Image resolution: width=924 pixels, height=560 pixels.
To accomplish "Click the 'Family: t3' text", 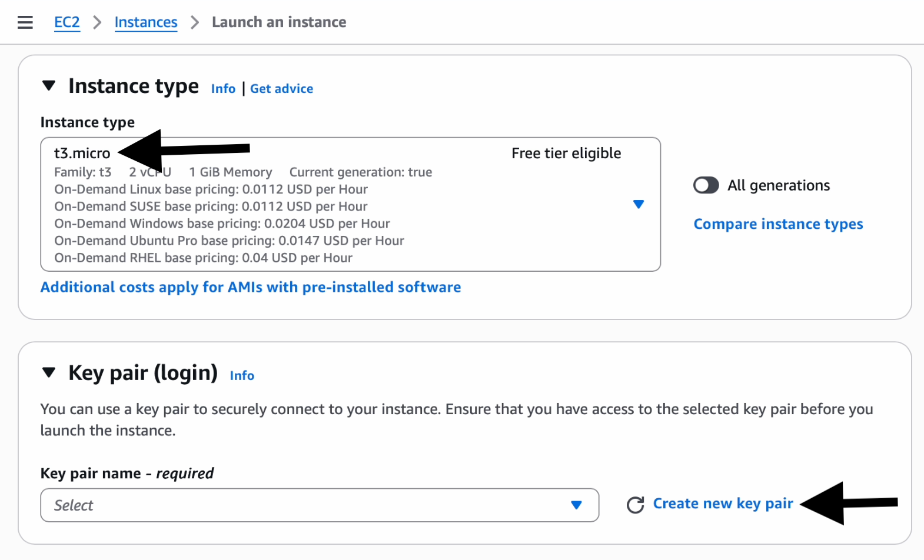I will pyautogui.click(x=82, y=172).
